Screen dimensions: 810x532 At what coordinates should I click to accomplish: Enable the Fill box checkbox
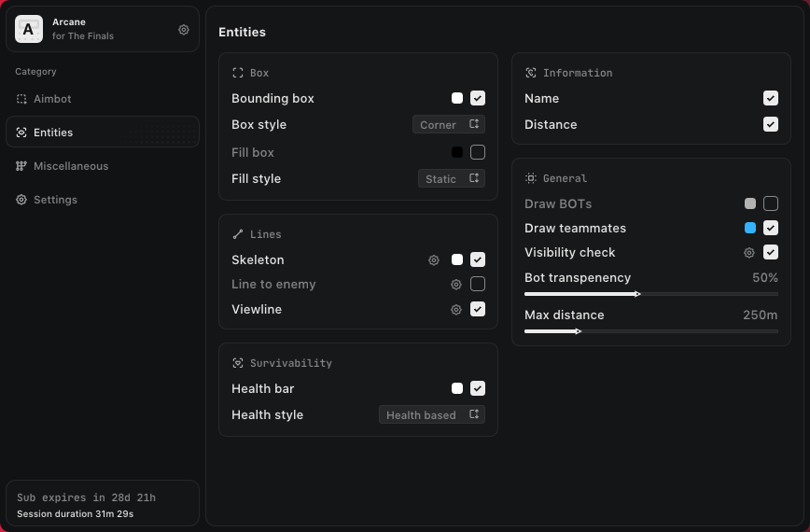pos(478,152)
